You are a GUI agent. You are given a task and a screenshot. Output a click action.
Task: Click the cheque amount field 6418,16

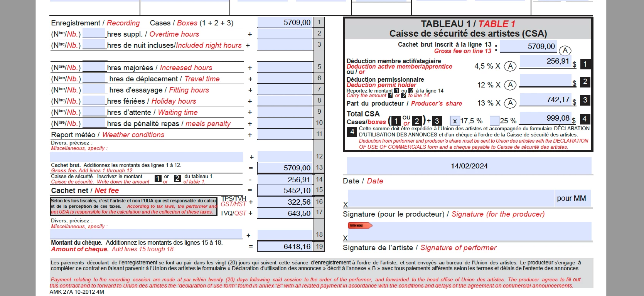coord(285,246)
